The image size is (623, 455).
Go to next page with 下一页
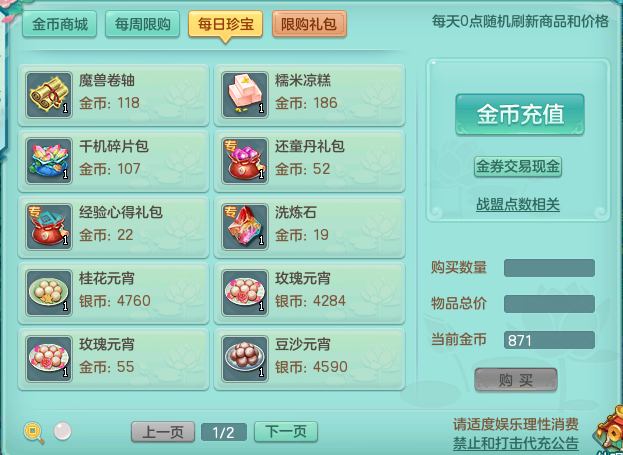tap(286, 432)
